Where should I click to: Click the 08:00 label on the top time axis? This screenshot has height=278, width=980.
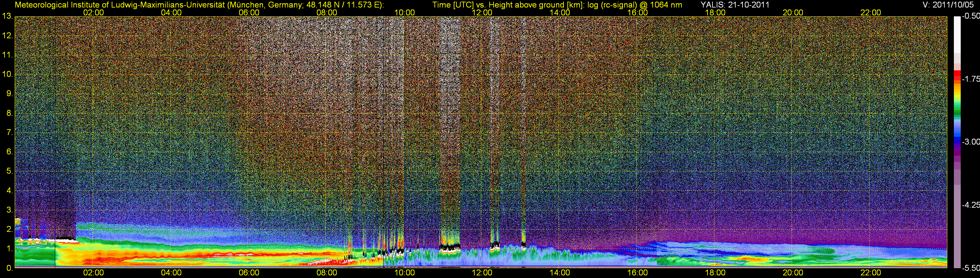click(327, 12)
